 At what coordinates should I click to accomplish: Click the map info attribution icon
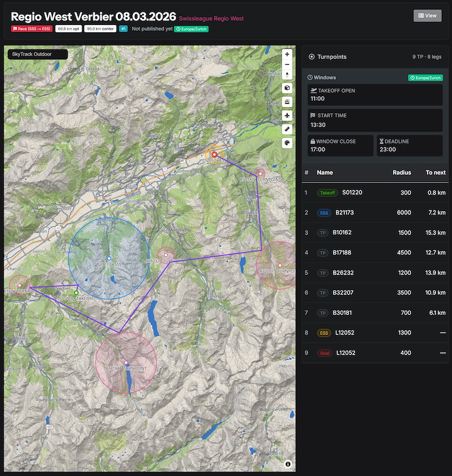point(288,464)
